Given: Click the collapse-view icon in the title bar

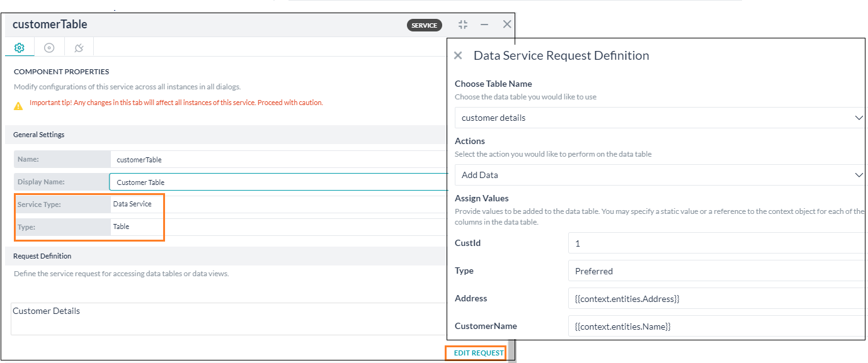Looking at the screenshot, I should coord(463,25).
